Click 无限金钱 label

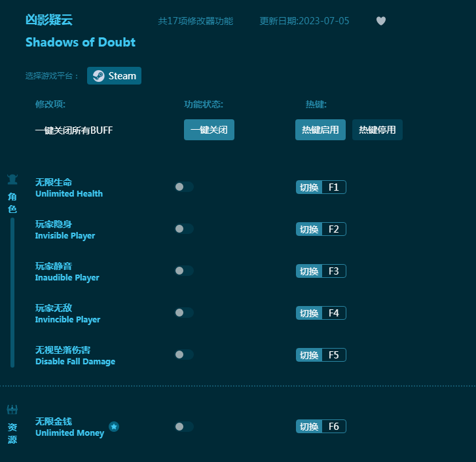click(x=54, y=421)
